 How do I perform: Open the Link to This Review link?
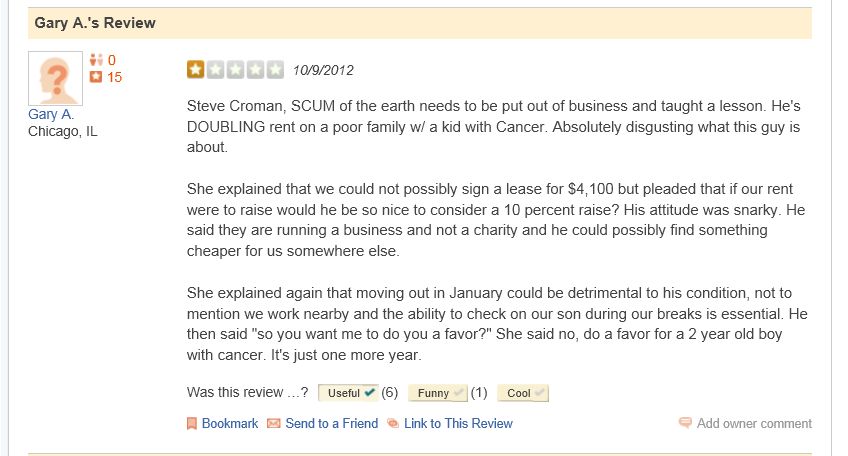point(458,424)
